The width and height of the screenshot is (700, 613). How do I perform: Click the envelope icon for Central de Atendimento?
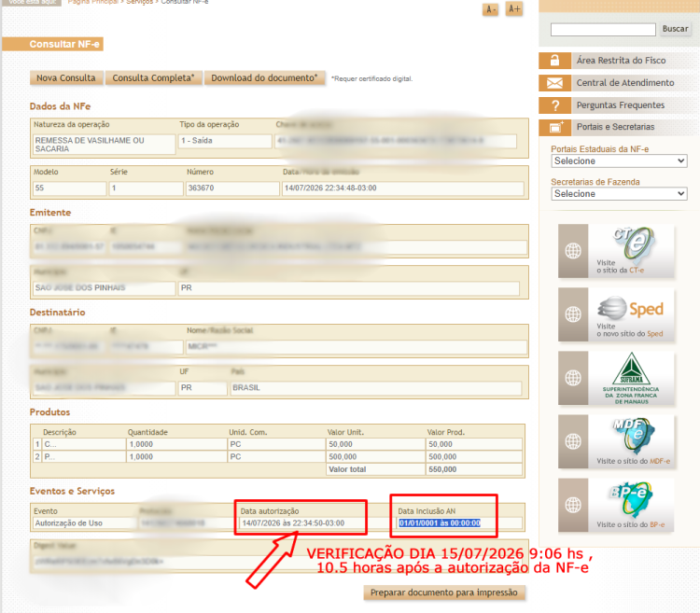click(554, 83)
